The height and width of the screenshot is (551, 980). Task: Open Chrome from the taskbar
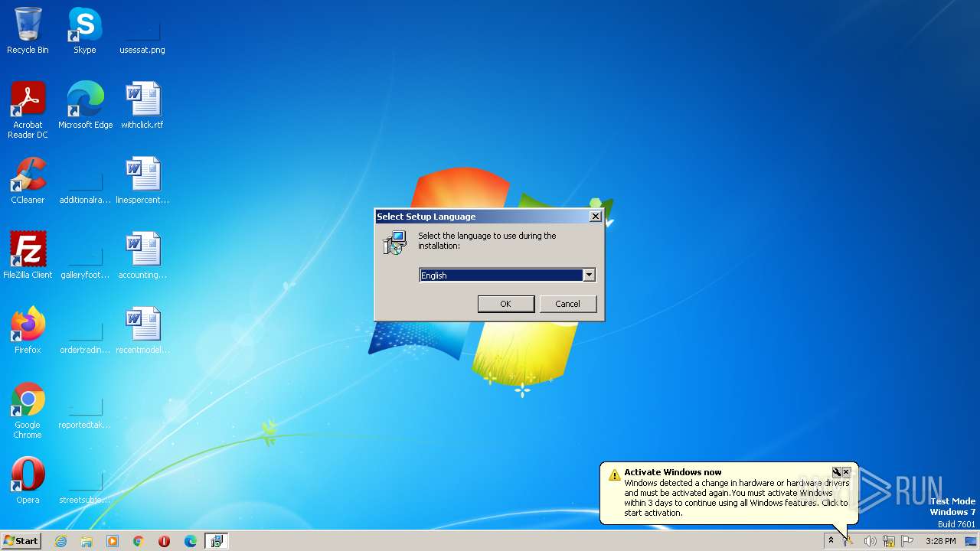139,541
